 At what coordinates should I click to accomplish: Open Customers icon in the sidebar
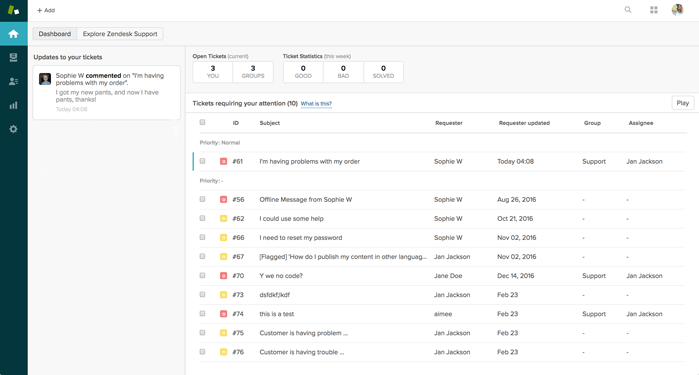click(13, 82)
